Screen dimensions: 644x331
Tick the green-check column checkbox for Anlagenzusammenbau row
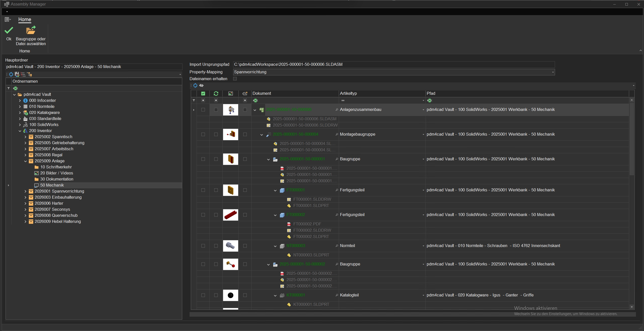click(203, 110)
